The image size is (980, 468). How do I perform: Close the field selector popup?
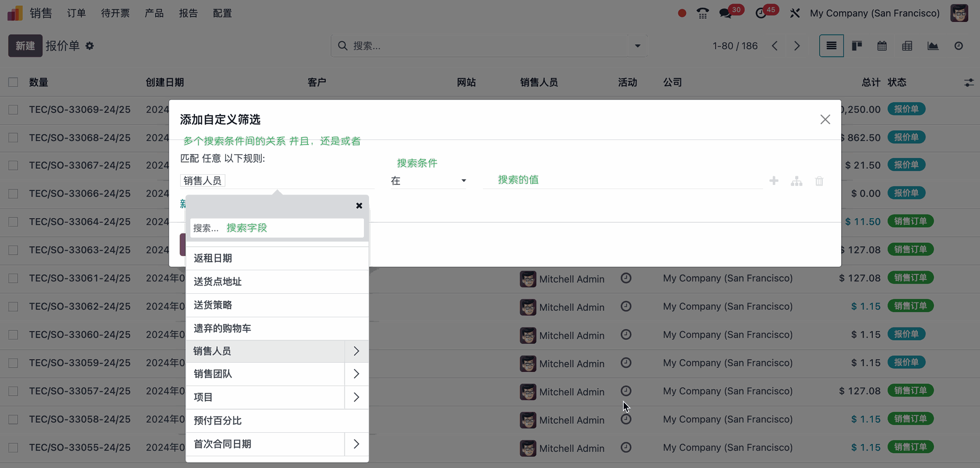pos(359,205)
